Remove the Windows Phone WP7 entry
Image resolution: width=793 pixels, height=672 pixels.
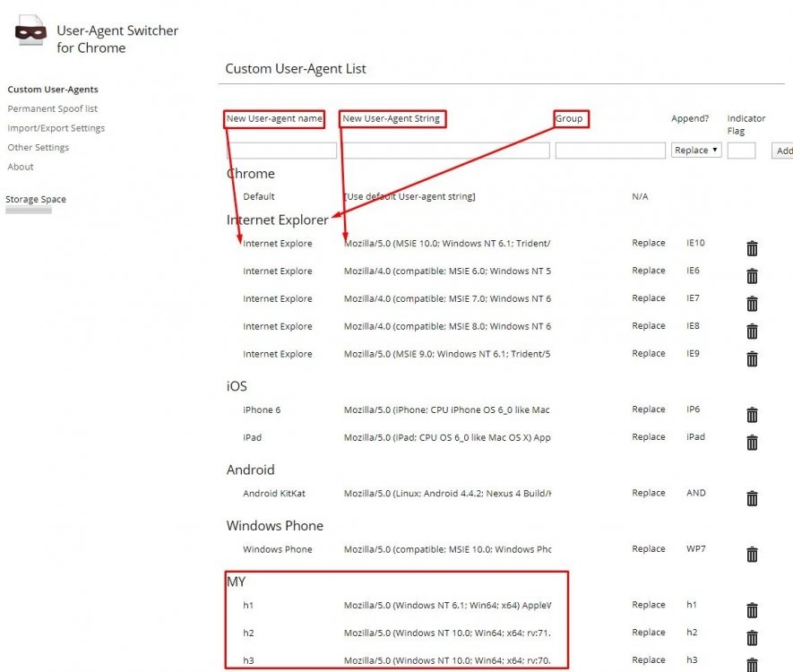click(x=752, y=555)
